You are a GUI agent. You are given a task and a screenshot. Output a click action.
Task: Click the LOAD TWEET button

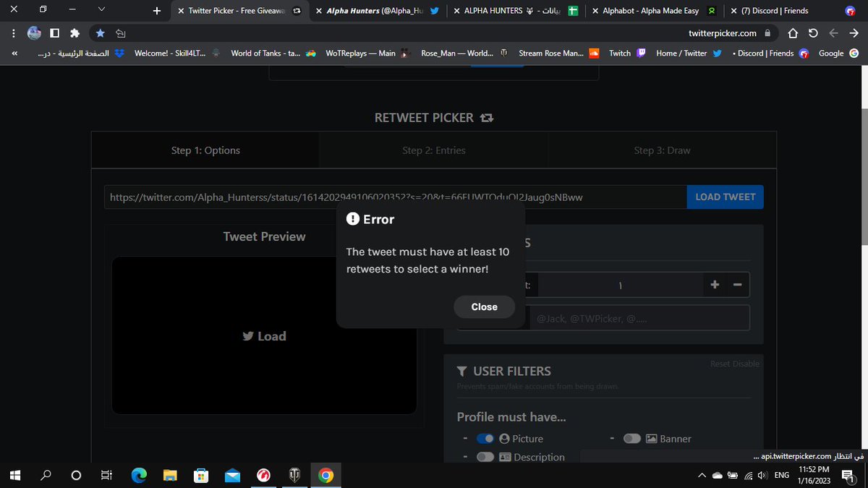click(x=725, y=197)
